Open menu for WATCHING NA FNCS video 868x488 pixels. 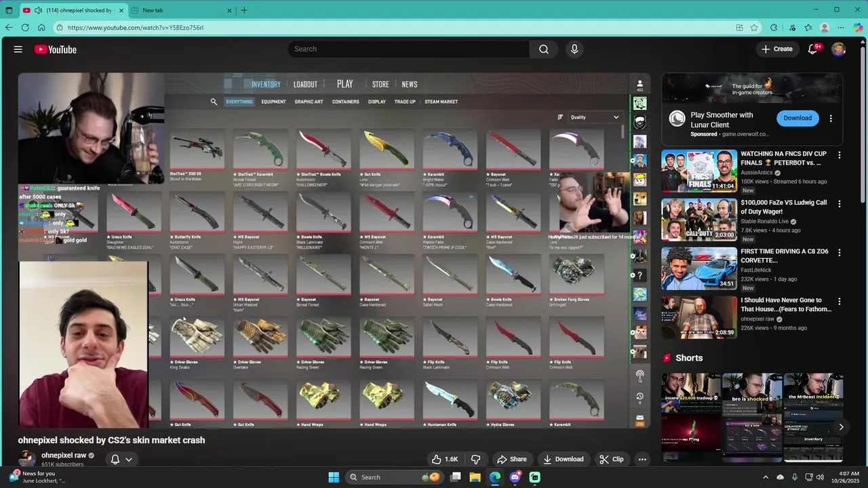840,155
